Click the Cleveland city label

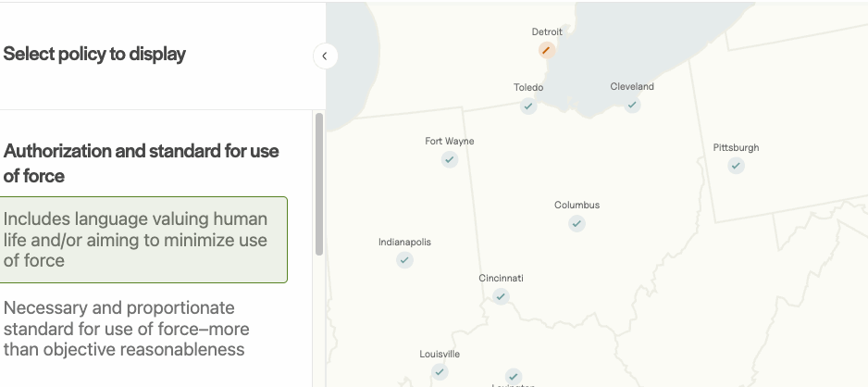tap(632, 86)
